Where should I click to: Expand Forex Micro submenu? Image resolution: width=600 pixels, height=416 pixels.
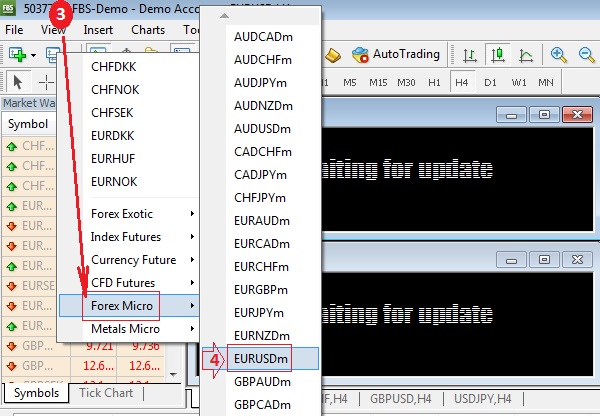129,305
